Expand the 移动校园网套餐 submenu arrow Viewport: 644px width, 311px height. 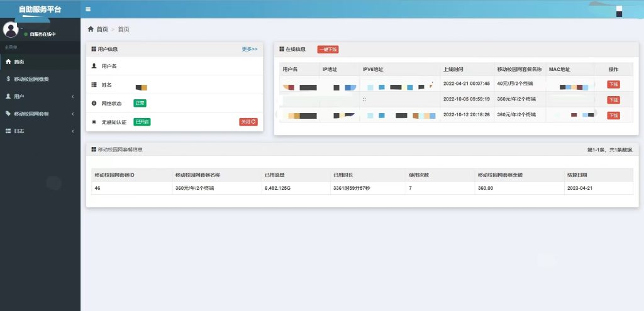[x=73, y=114]
